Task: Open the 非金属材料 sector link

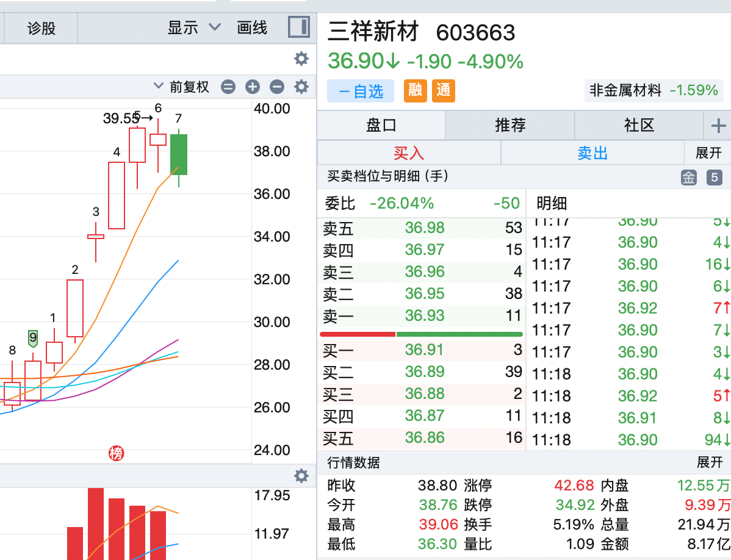Action: pos(654,90)
